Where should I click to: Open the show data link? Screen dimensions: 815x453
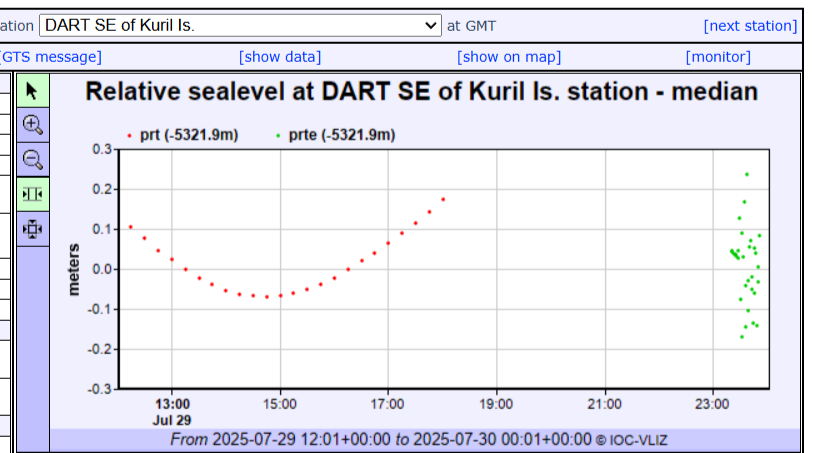click(280, 57)
